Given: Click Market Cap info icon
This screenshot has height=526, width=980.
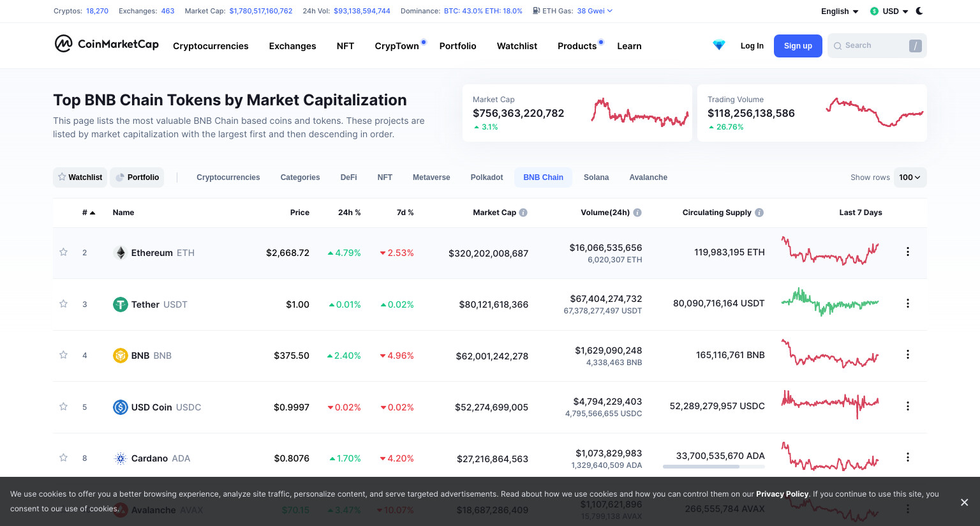Looking at the screenshot, I should [x=523, y=213].
